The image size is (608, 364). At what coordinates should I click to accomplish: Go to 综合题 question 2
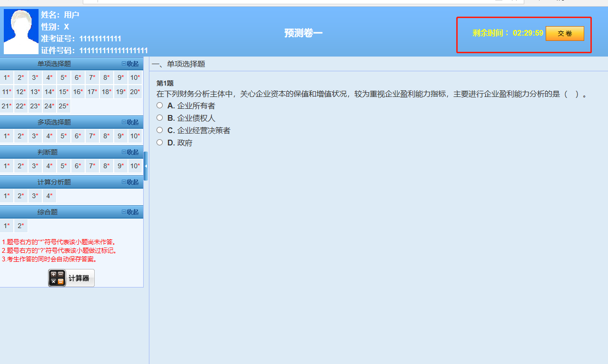[20, 226]
